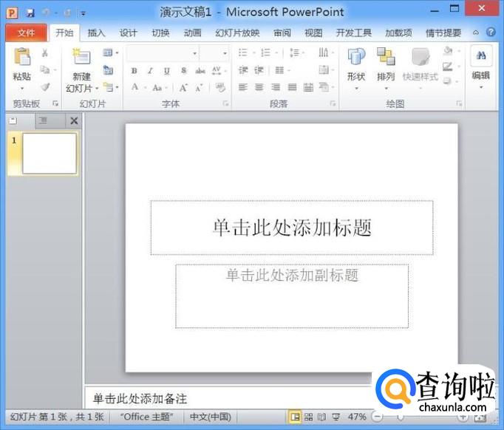Screen dimensions: 504x430
Task: Center the text alignment
Action: (x=259, y=87)
